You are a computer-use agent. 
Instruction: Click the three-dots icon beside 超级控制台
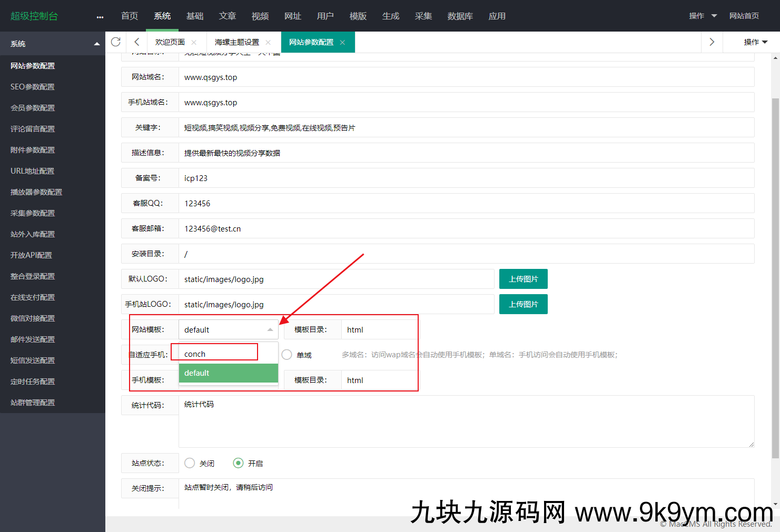coord(100,17)
